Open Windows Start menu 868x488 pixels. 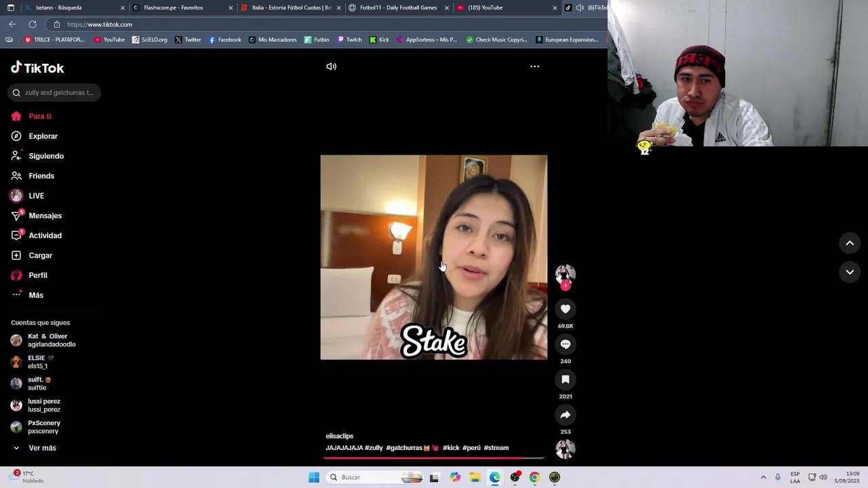[314, 477]
